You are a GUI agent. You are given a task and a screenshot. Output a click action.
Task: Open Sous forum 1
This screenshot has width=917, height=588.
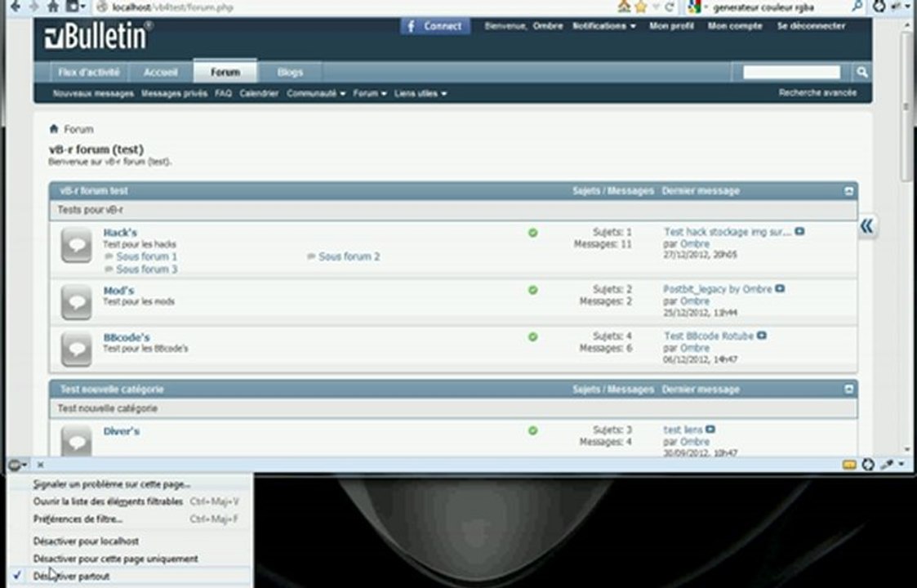[146, 257]
